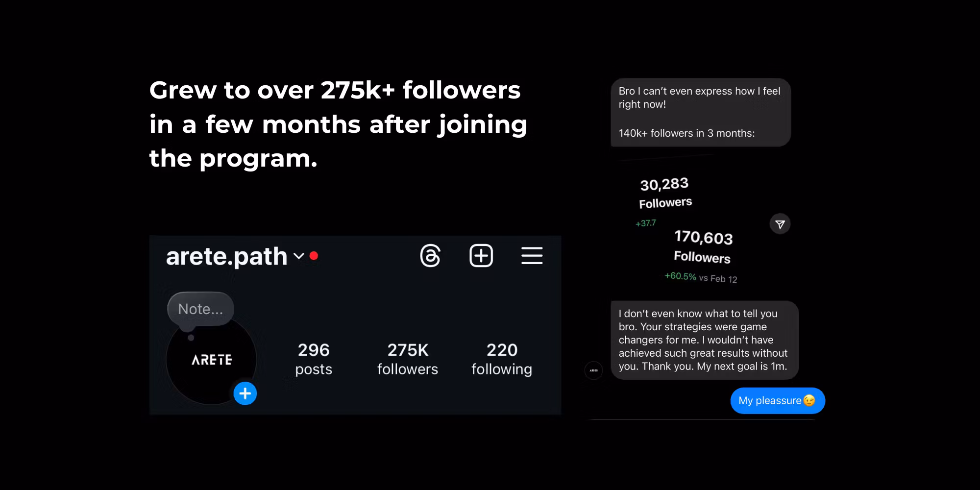Click the small Arete sender avatar
The height and width of the screenshot is (490, 980).
pos(593,370)
